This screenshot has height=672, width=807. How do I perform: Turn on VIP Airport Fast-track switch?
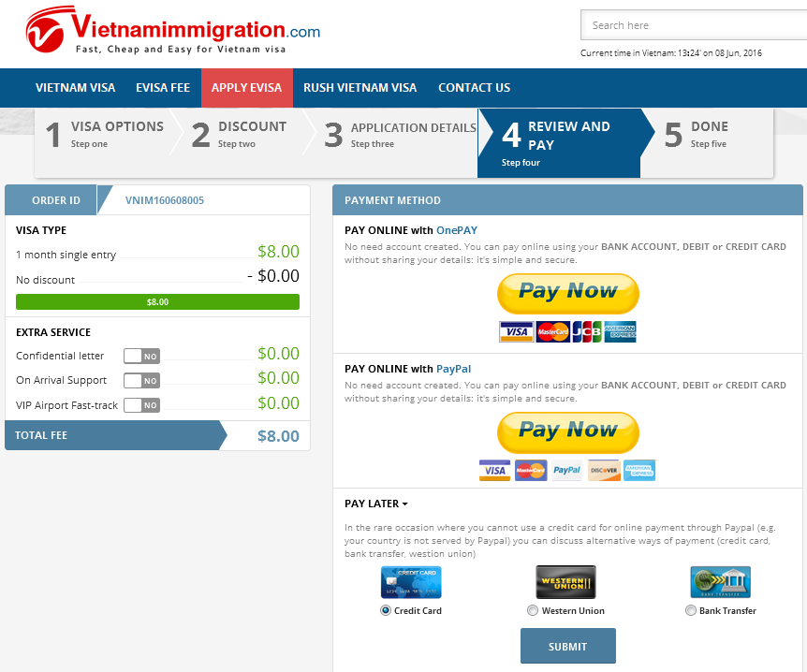(x=141, y=405)
